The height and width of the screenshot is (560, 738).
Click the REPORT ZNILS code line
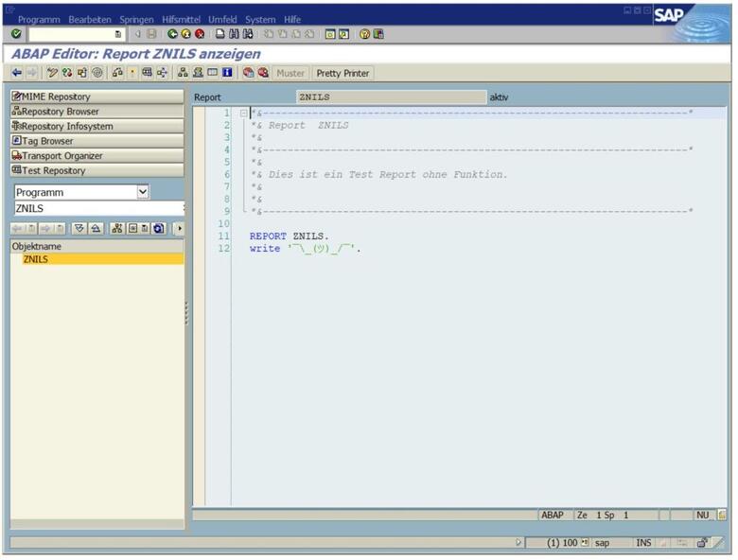click(289, 236)
